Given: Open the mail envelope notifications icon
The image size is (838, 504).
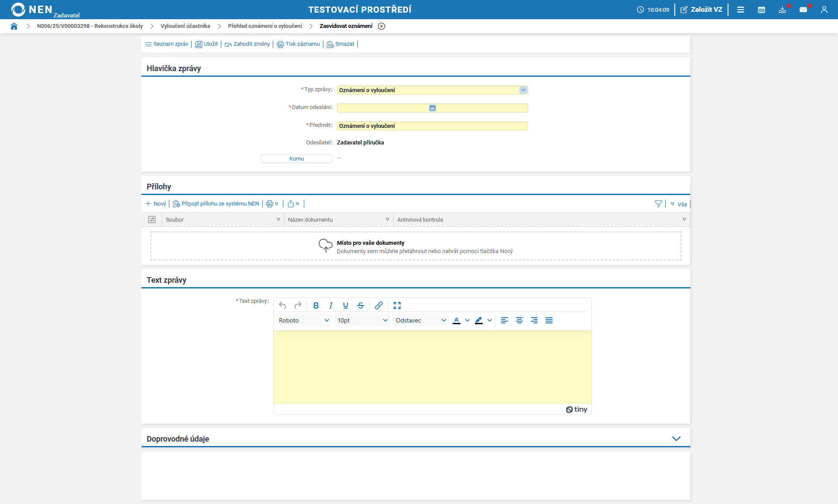Looking at the screenshot, I should pos(803,10).
